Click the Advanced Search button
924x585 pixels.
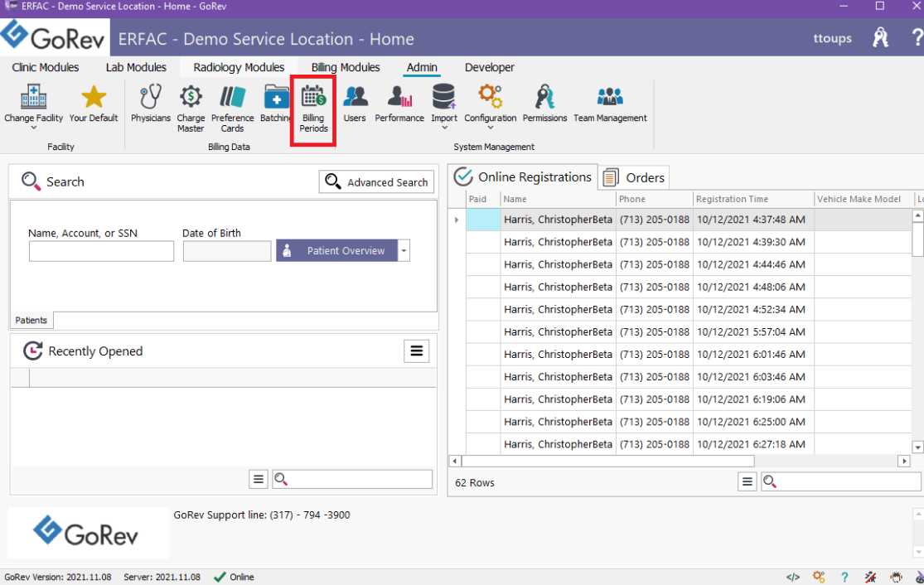376,182
